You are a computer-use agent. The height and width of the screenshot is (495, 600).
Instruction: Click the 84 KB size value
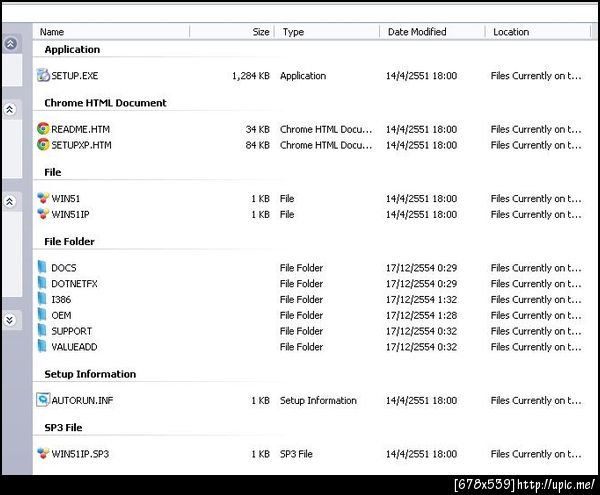pos(258,145)
